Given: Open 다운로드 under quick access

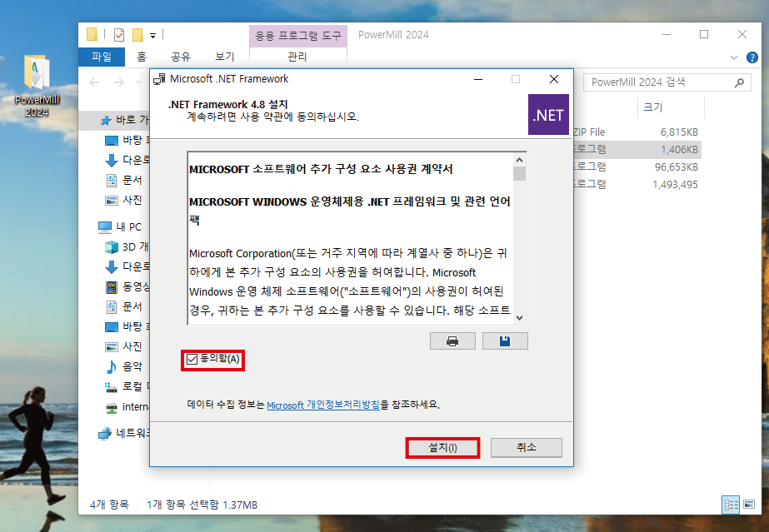Looking at the screenshot, I should [127, 160].
